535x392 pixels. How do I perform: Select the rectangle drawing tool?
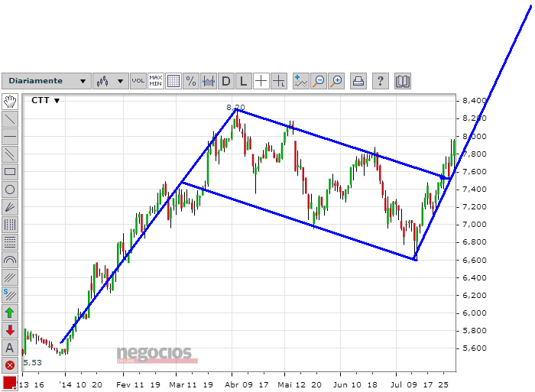(x=10, y=172)
